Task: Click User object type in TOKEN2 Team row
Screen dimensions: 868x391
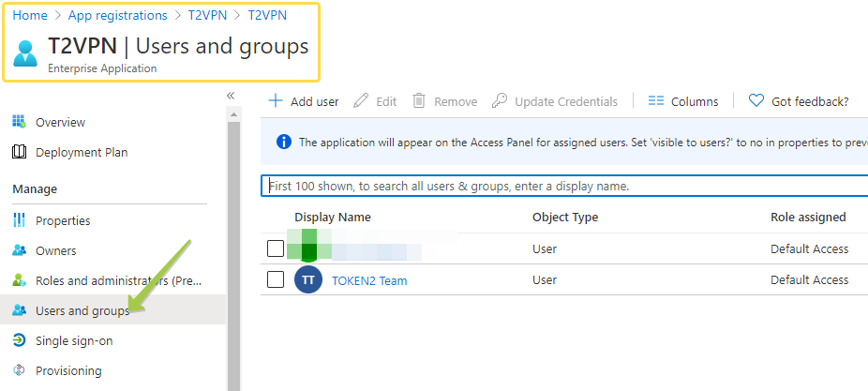Action: [545, 280]
